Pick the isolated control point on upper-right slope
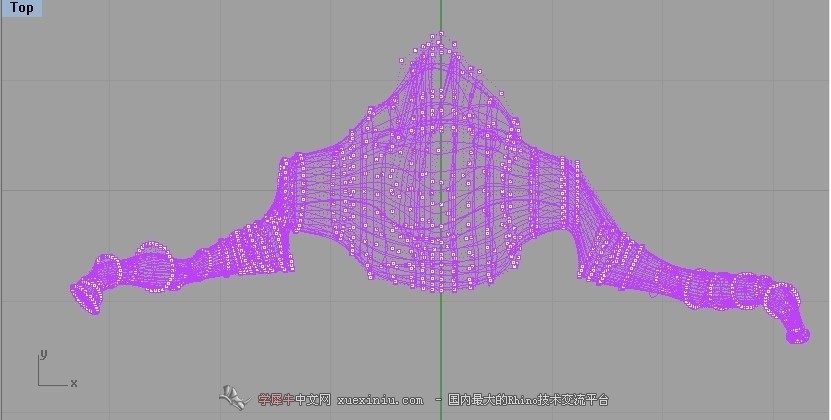The width and height of the screenshot is (831, 420). [501, 94]
